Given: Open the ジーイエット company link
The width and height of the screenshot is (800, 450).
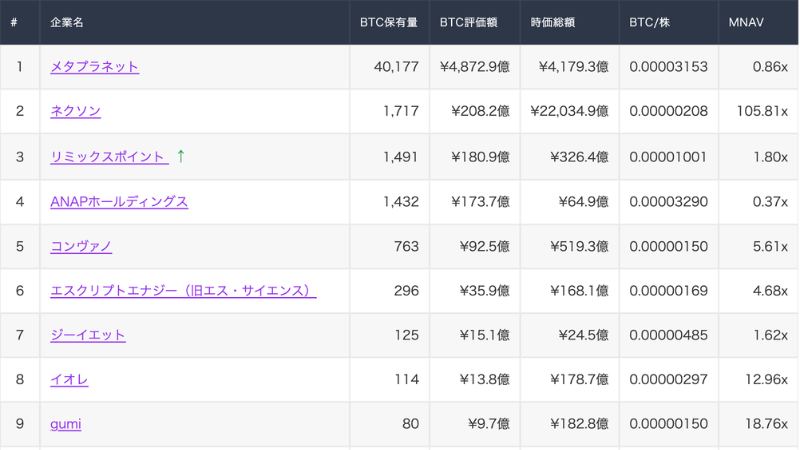Looking at the screenshot, I should tap(88, 335).
